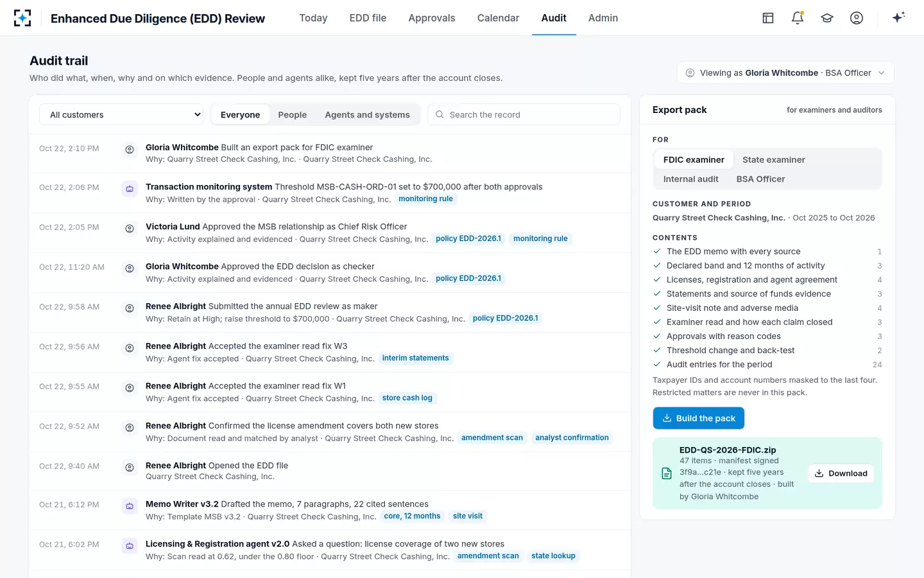Image resolution: width=924 pixels, height=578 pixels.
Task: Click the agent icon for Licensing & Registration agent entry
Action: 130,546
